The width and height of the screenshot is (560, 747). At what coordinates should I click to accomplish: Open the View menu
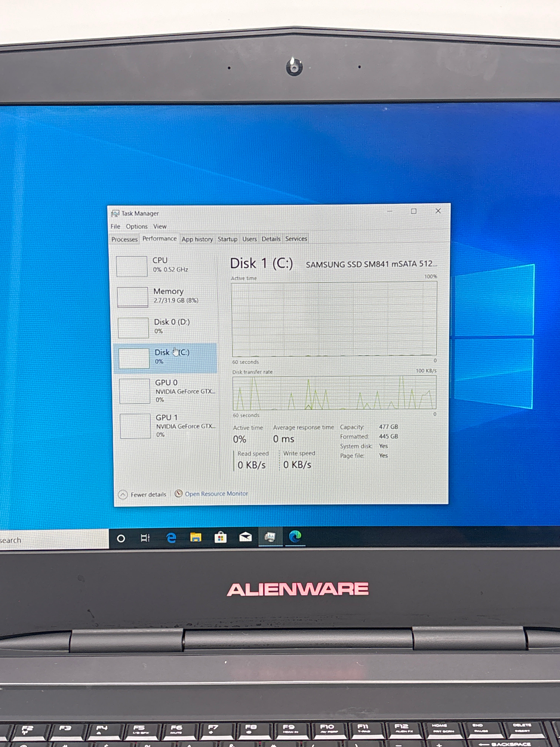click(160, 227)
